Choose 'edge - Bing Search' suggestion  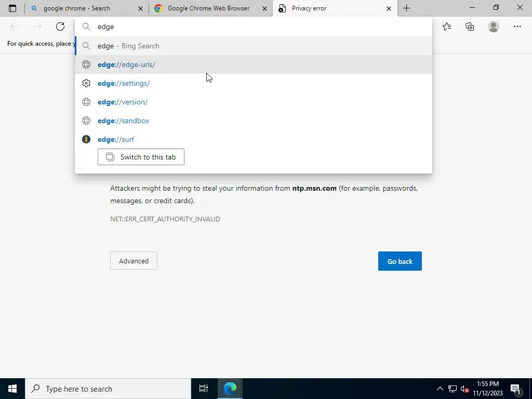254,46
